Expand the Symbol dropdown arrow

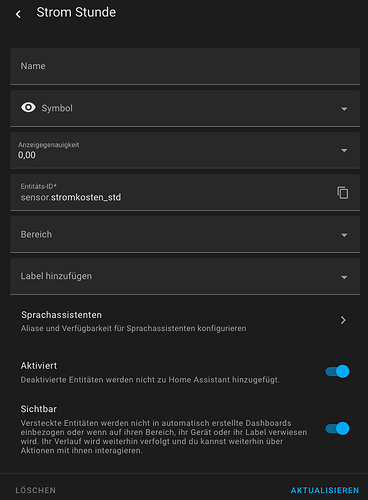344,109
